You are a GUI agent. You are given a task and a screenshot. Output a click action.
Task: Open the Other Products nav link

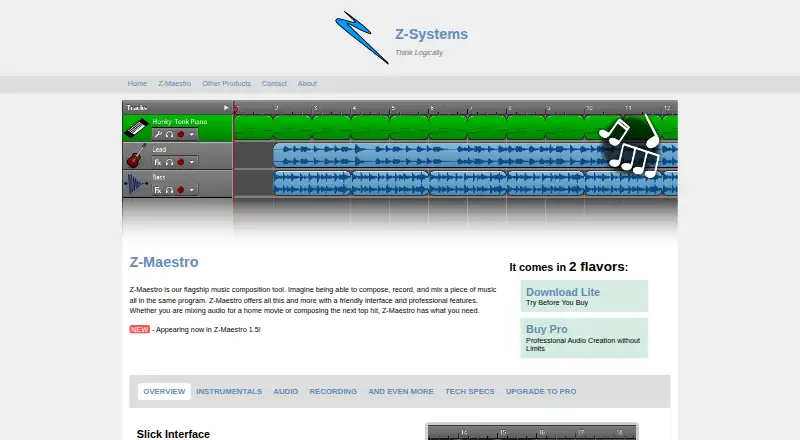(x=227, y=84)
